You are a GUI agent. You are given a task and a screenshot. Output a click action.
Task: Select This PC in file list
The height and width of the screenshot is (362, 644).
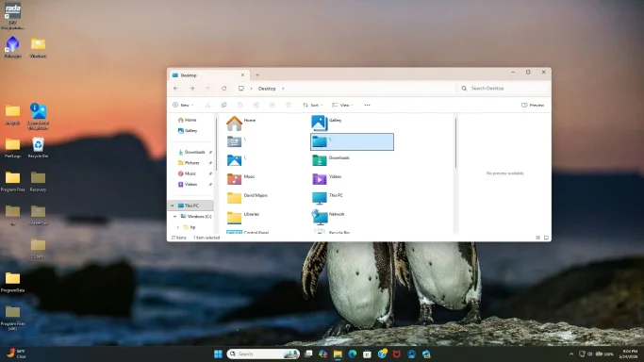click(327, 198)
